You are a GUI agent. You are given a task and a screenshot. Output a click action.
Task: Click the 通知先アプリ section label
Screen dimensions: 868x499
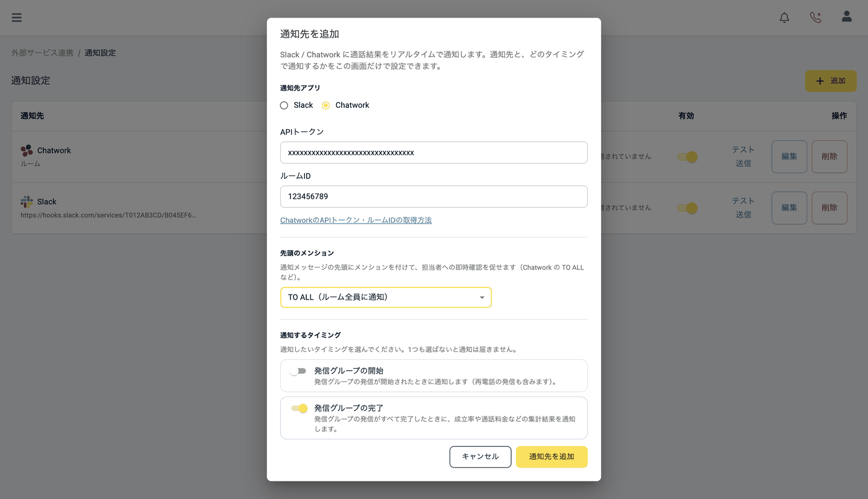point(300,88)
